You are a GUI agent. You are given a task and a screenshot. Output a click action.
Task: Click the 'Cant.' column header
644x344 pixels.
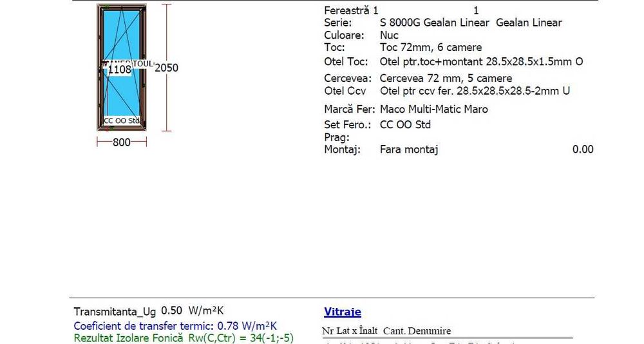tap(394, 331)
